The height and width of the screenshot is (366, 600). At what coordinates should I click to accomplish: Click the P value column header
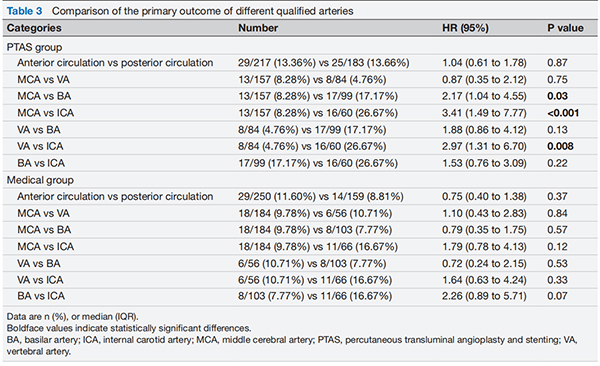tap(566, 28)
